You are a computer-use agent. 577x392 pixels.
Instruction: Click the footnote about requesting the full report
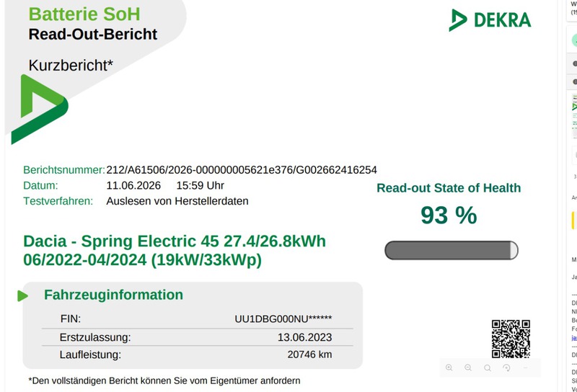(164, 380)
